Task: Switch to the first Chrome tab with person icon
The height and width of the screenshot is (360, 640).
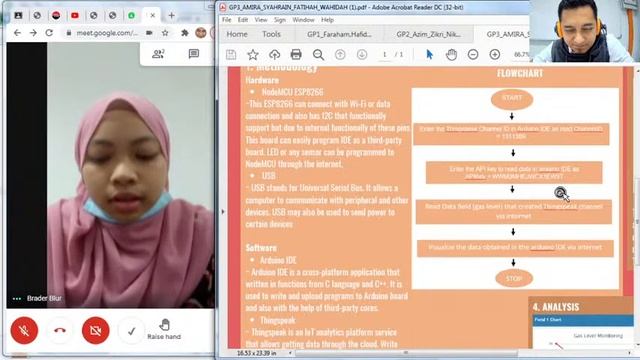Action: pyautogui.click(x=18, y=15)
